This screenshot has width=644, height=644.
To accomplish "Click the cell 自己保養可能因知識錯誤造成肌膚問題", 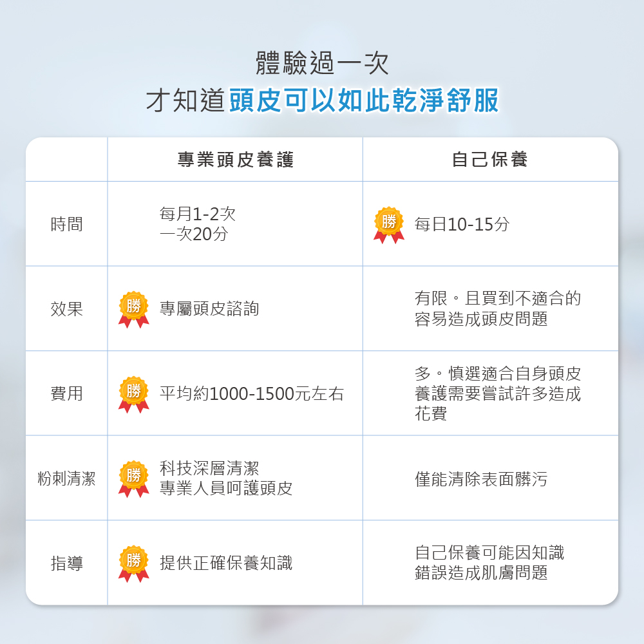I will click(489, 563).
